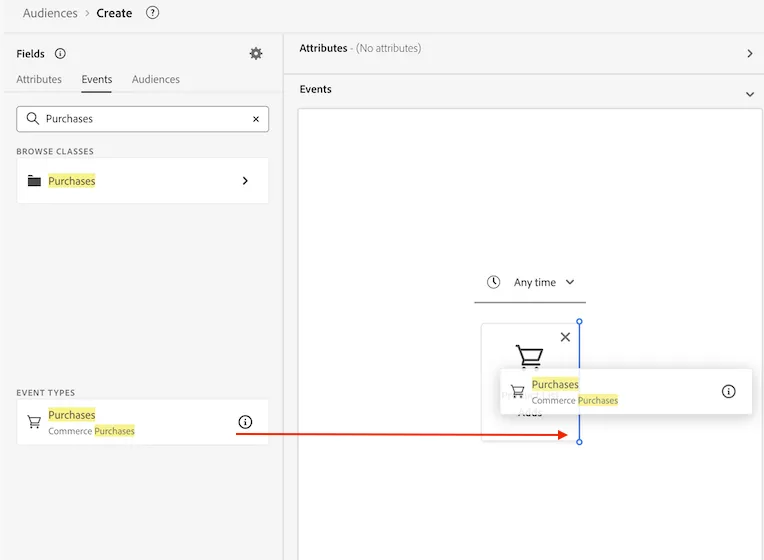Viewport: 764px width, 560px height.
Task: Open the help icon beside Create
Action: tap(153, 13)
